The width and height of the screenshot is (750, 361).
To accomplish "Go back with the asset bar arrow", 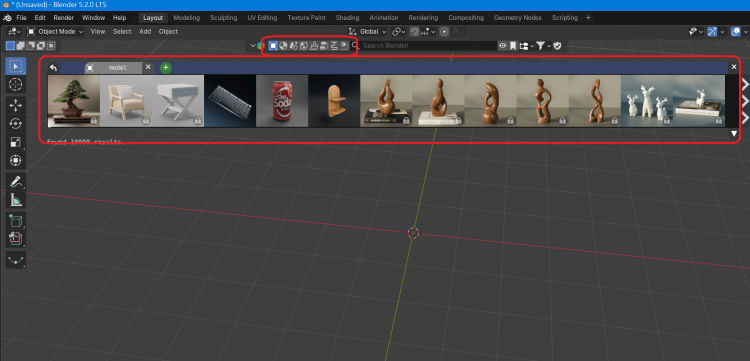I will coord(54,68).
